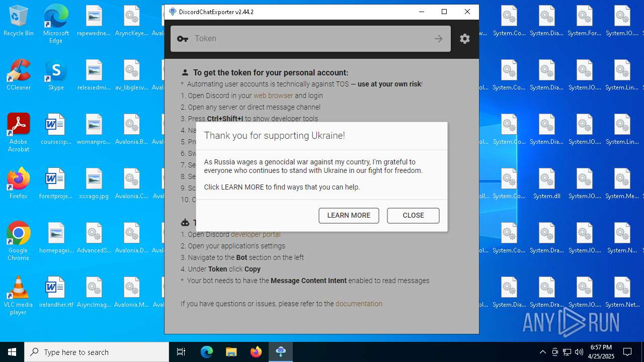Show hidden system tray icons

[542, 352]
